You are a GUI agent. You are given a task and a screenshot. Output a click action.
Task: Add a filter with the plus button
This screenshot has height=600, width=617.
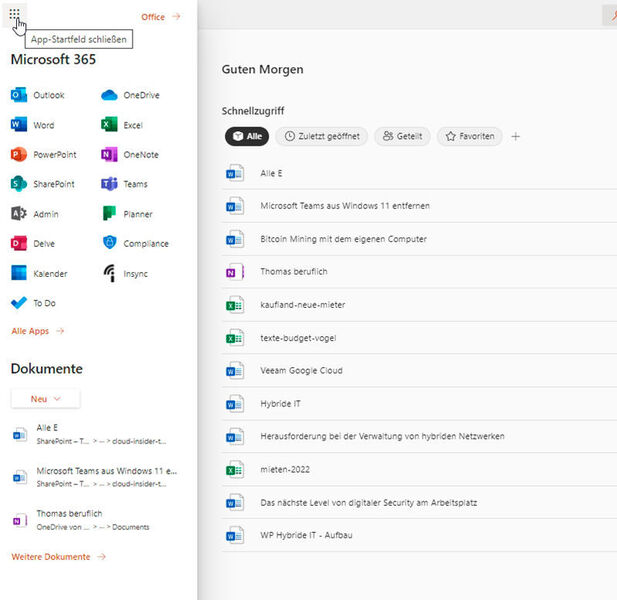[515, 137]
